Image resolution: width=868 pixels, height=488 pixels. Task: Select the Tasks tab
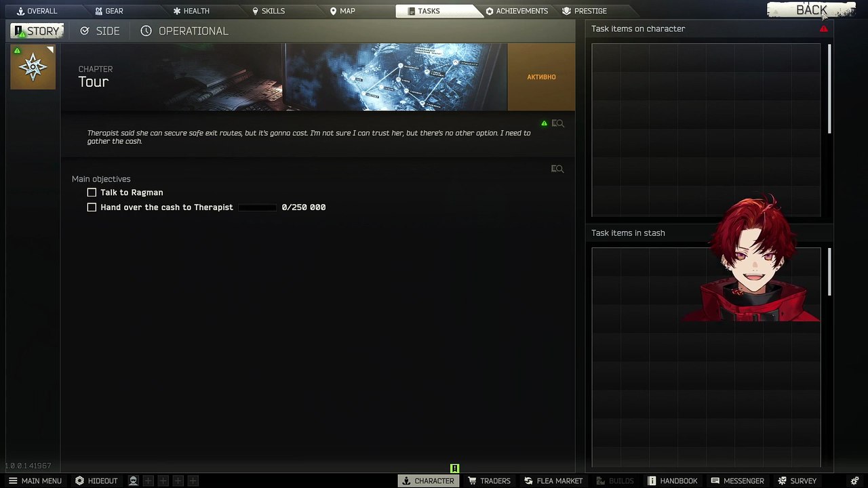click(x=439, y=11)
